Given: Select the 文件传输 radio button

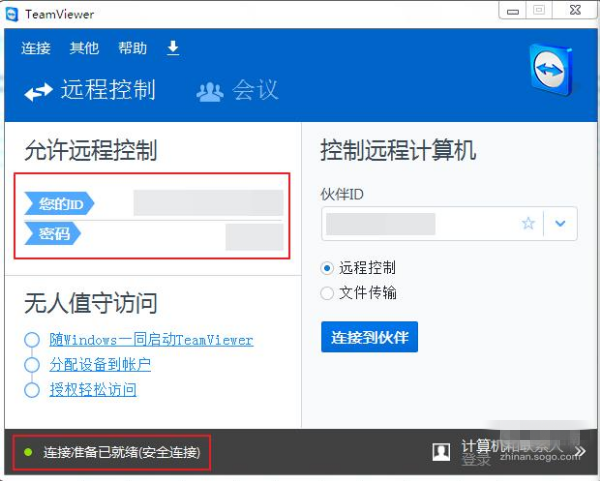Looking at the screenshot, I should pos(327,293).
